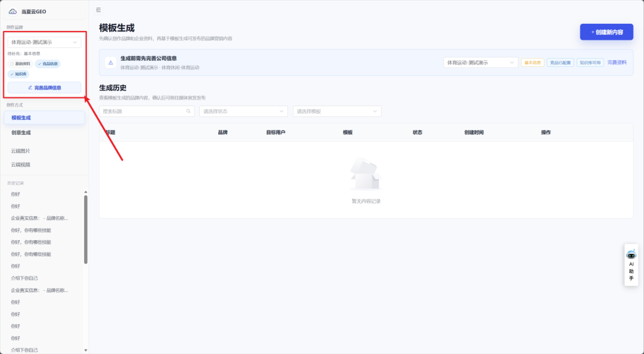Click the magnifier icon in the title search box
644x354 pixels.
[188, 111]
